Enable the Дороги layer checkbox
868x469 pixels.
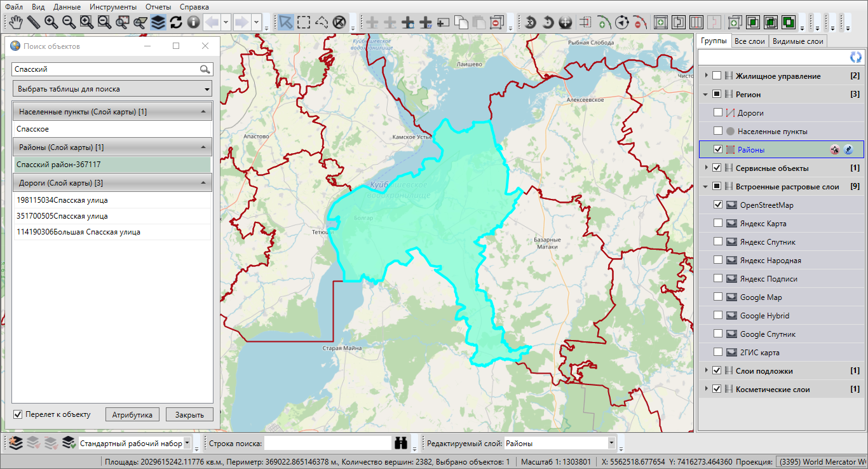click(718, 113)
